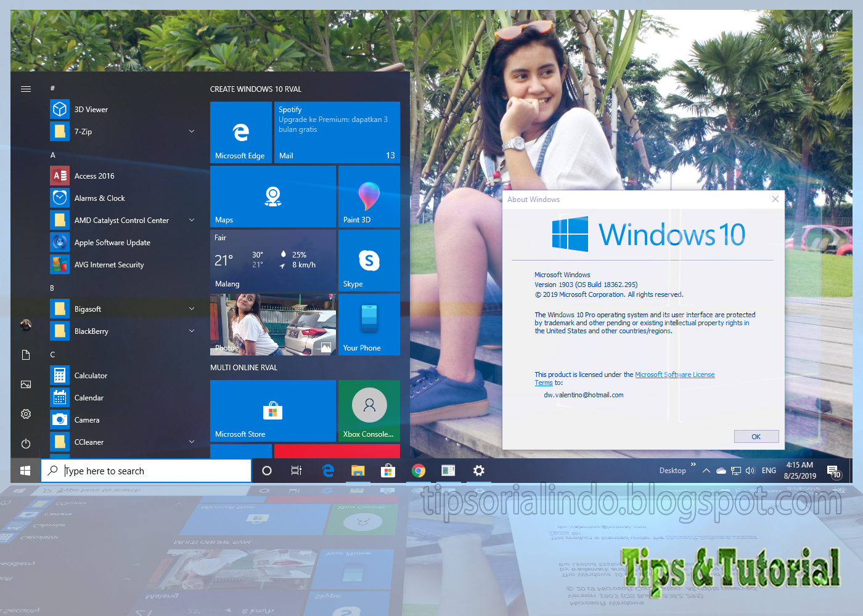This screenshot has height=616, width=863.
Task: Open the Your Phone tile
Action: [x=369, y=325]
